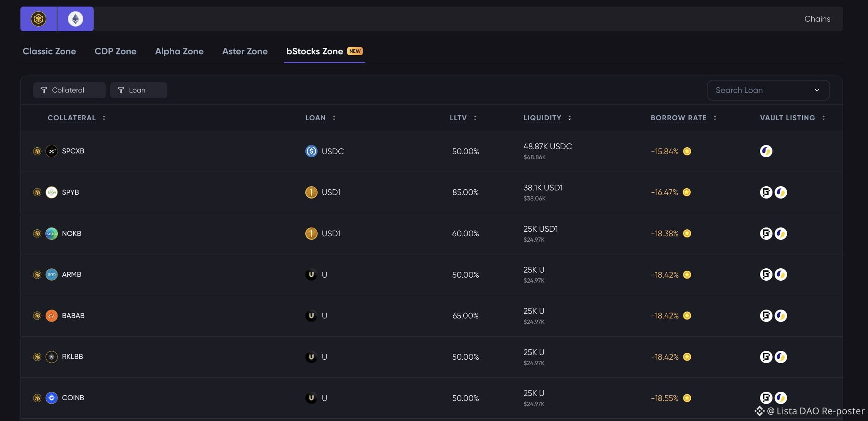868x421 pixels.
Task: Click the SPCXB token icon
Action: 52,151
